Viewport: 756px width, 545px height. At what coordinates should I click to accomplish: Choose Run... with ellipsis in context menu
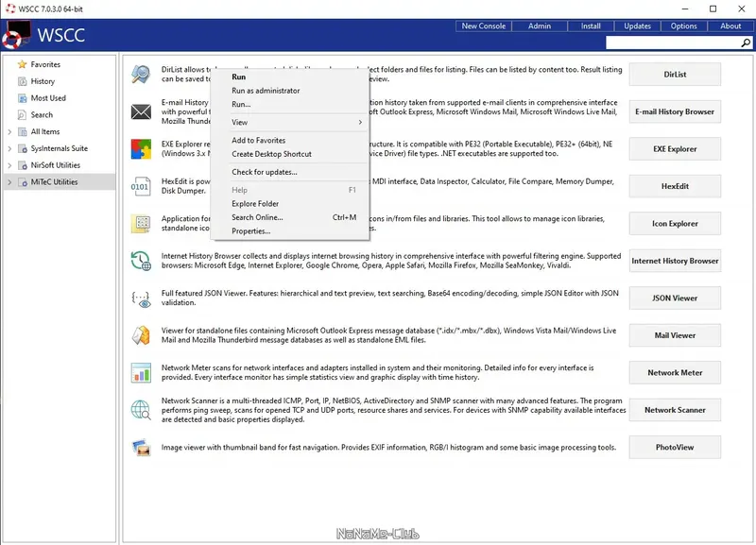(290, 104)
